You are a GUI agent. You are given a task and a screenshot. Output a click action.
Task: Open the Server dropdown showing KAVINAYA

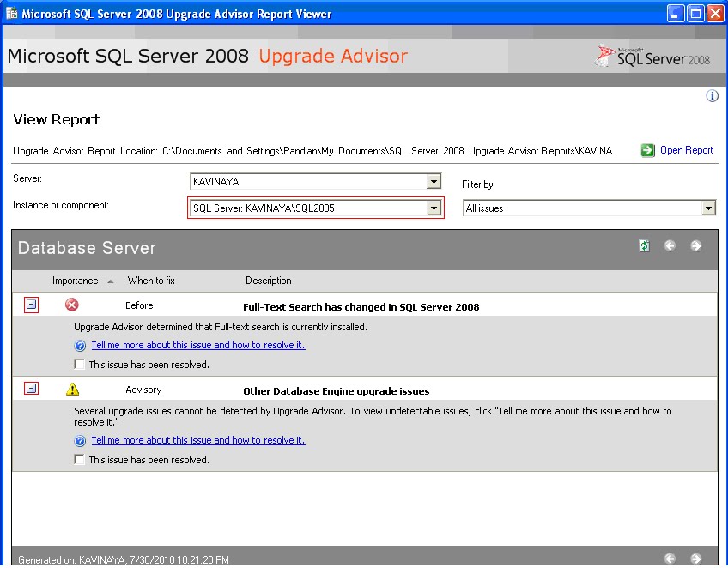click(x=434, y=181)
